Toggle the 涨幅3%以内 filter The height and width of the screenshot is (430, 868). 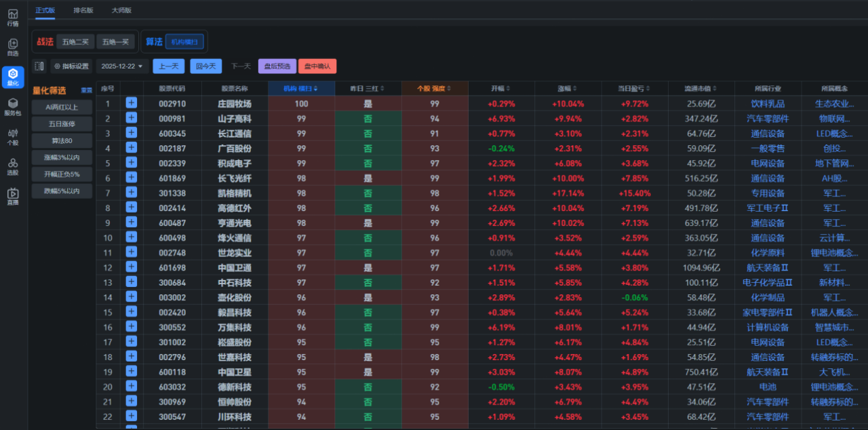tap(62, 157)
